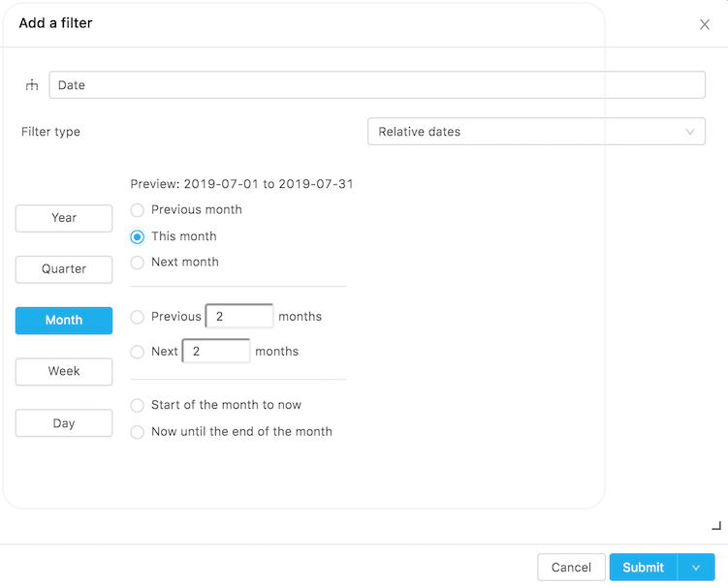Click the resize handle at dialog corner
Viewport: 728px width, 588px height.
click(716, 525)
